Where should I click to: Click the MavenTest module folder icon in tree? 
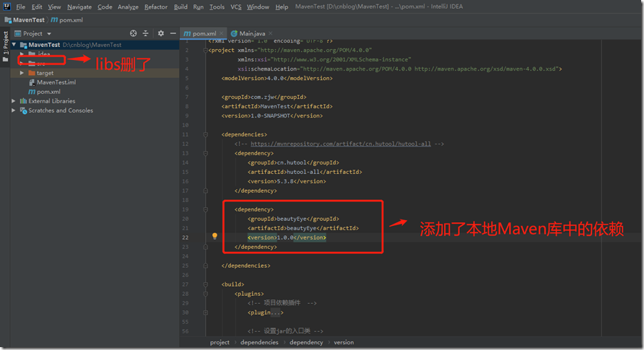(x=23, y=45)
